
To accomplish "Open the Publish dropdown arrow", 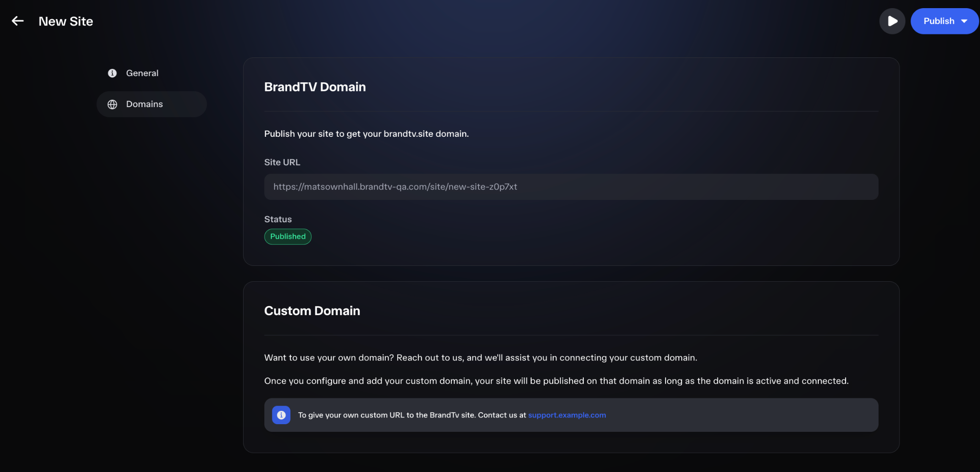I will coord(964,21).
